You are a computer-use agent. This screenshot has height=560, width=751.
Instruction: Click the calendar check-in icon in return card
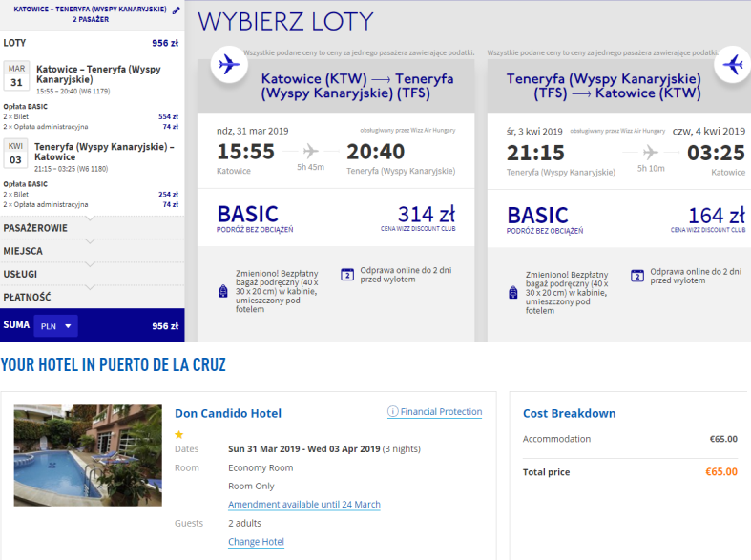[637, 276]
